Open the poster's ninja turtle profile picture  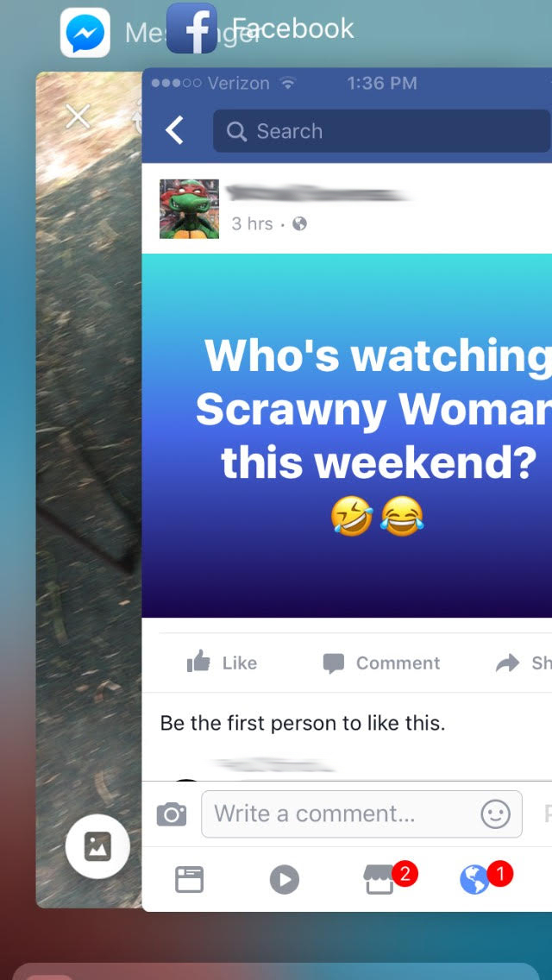coord(190,209)
